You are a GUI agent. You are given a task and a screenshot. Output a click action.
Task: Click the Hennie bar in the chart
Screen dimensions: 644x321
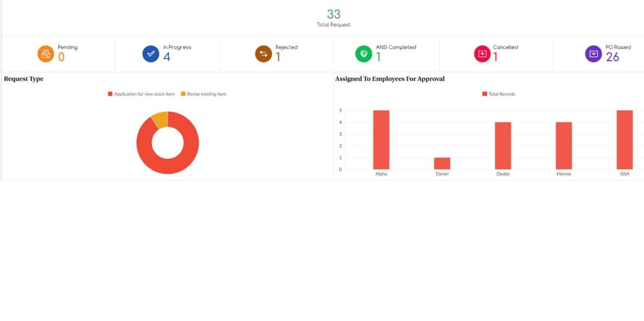[x=564, y=146]
